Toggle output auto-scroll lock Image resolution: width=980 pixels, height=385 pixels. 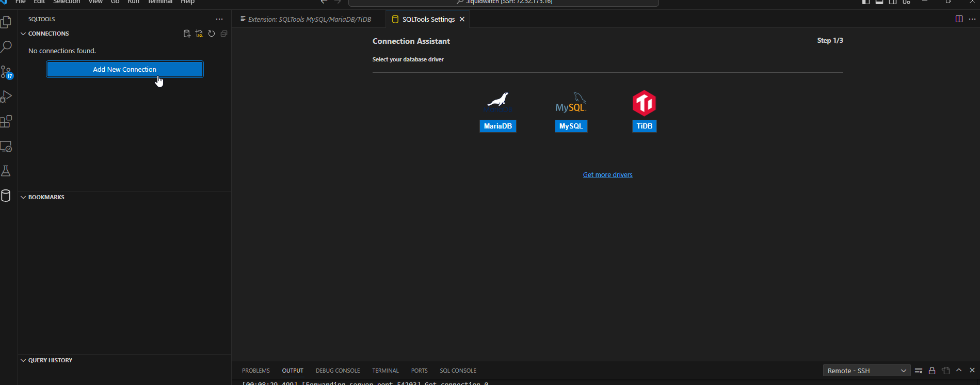point(932,371)
